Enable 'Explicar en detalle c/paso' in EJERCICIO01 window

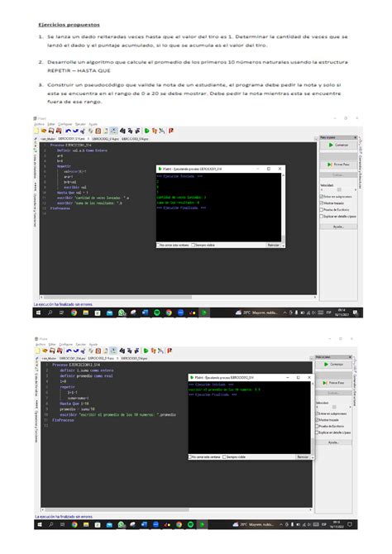pyautogui.click(x=338, y=217)
